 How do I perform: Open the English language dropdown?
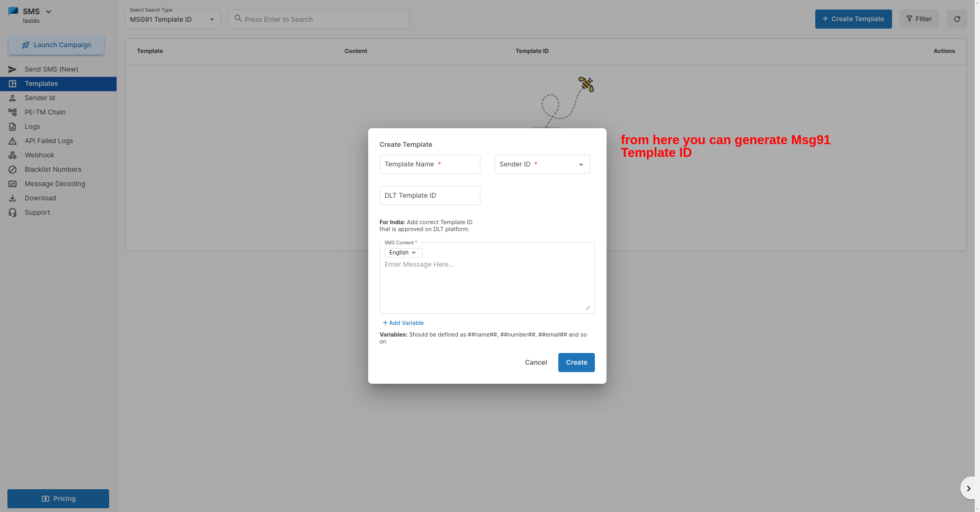point(403,253)
